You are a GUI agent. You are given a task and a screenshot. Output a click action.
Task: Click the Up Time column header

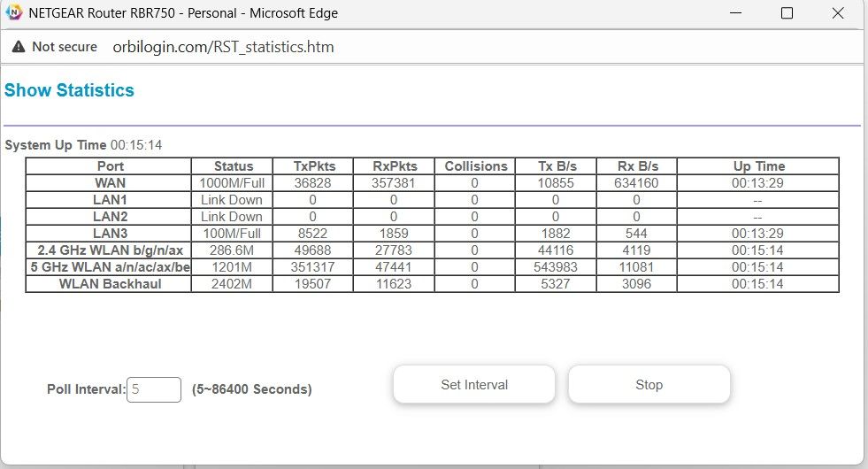pyautogui.click(x=758, y=165)
